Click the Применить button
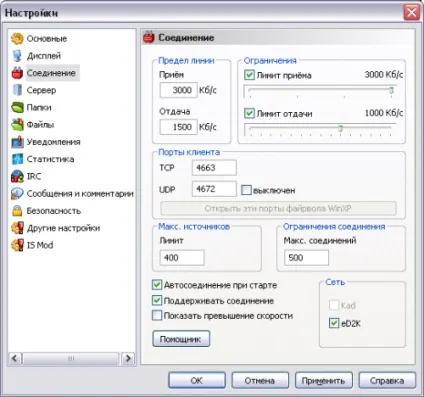 coord(323,380)
